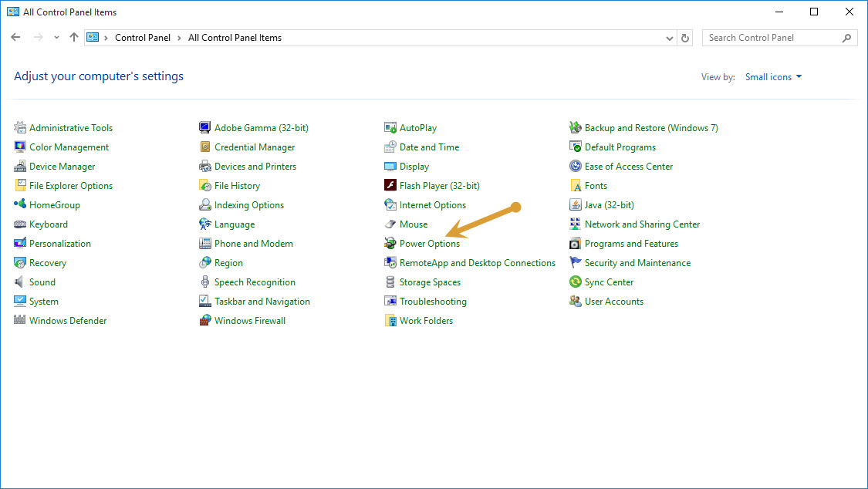Click the Devices and Printers icon
The height and width of the screenshot is (489, 868).
coord(204,167)
